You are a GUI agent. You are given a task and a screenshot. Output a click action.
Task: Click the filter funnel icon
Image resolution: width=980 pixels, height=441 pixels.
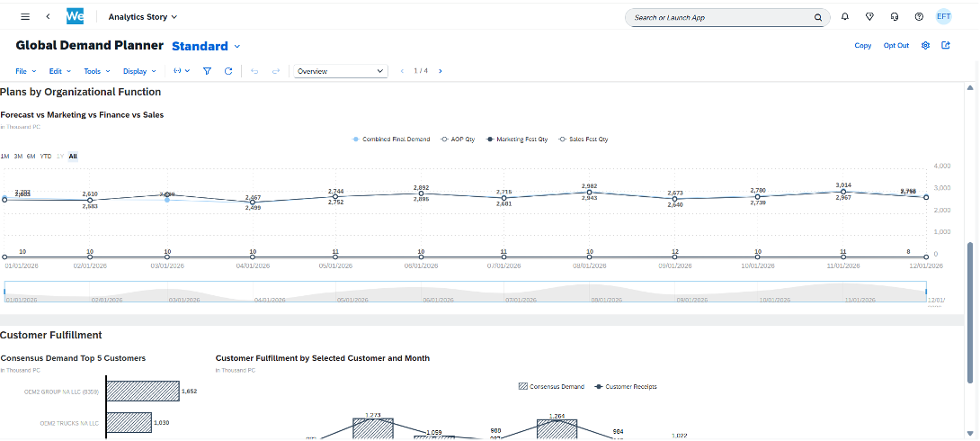point(207,71)
